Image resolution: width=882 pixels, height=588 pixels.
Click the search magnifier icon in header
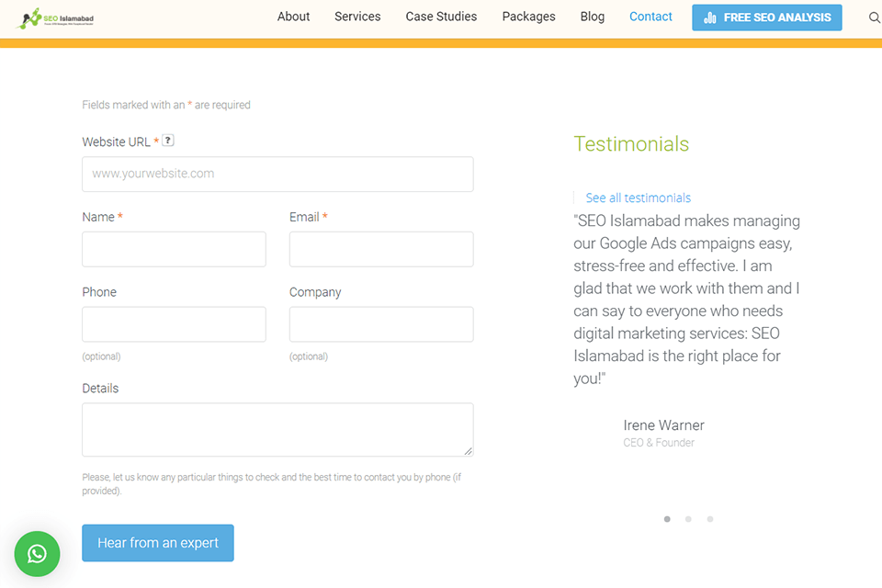pyautogui.click(x=874, y=17)
